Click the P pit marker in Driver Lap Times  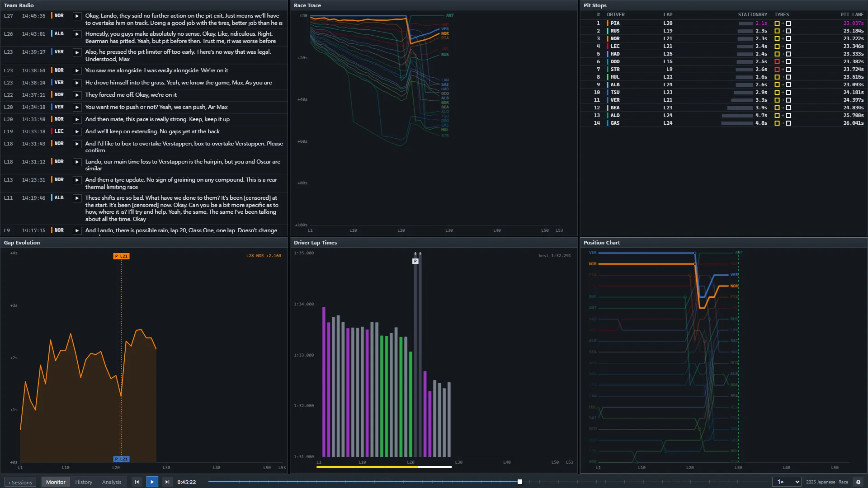click(415, 261)
